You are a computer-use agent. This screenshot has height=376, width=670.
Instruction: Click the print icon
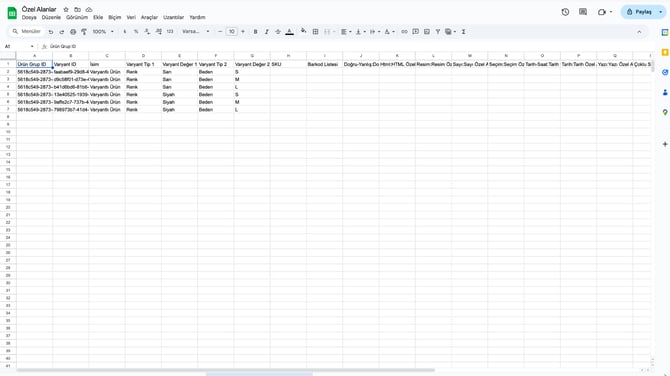pyautogui.click(x=73, y=32)
